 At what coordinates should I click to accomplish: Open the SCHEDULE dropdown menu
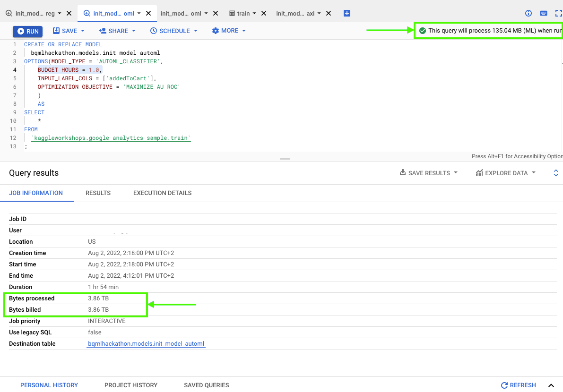(x=174, y=31)
